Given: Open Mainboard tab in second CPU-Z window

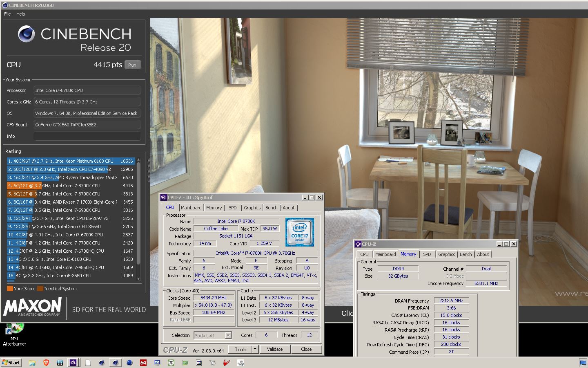Looking at the screenshot, I should click(385, 254).
